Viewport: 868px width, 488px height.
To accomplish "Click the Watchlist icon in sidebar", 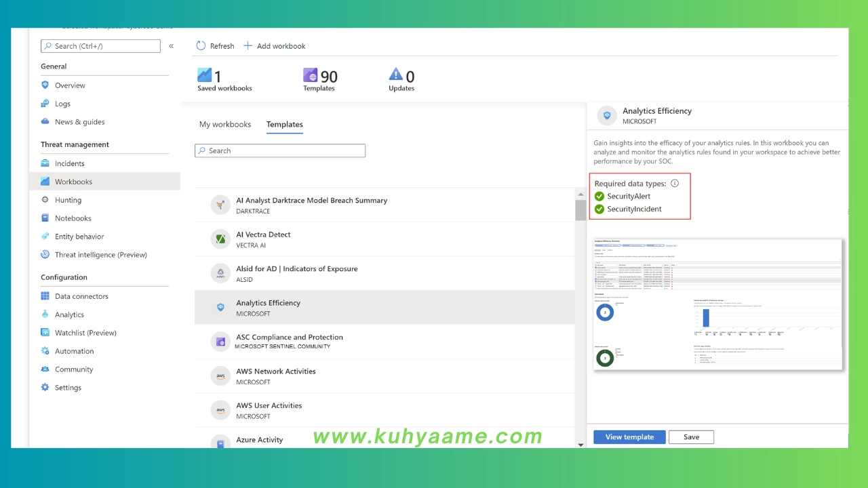I will [45, 333].
